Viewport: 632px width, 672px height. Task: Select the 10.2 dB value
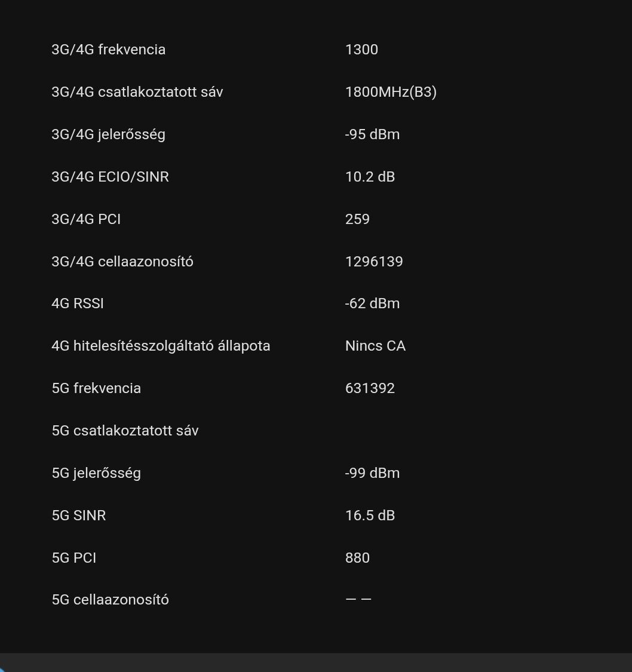pos(370,177)
